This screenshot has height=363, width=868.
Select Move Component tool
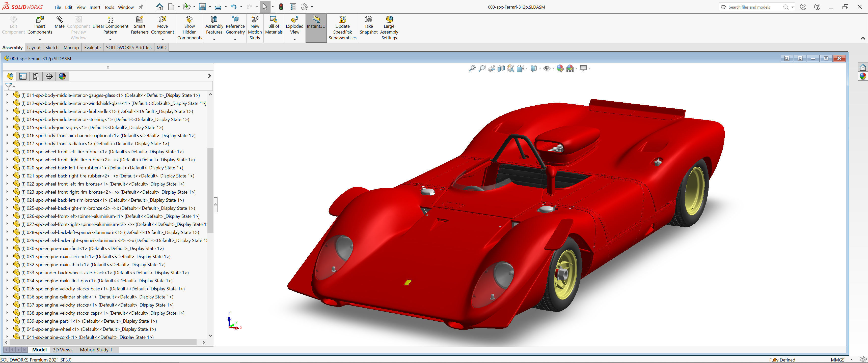[162, 25]
